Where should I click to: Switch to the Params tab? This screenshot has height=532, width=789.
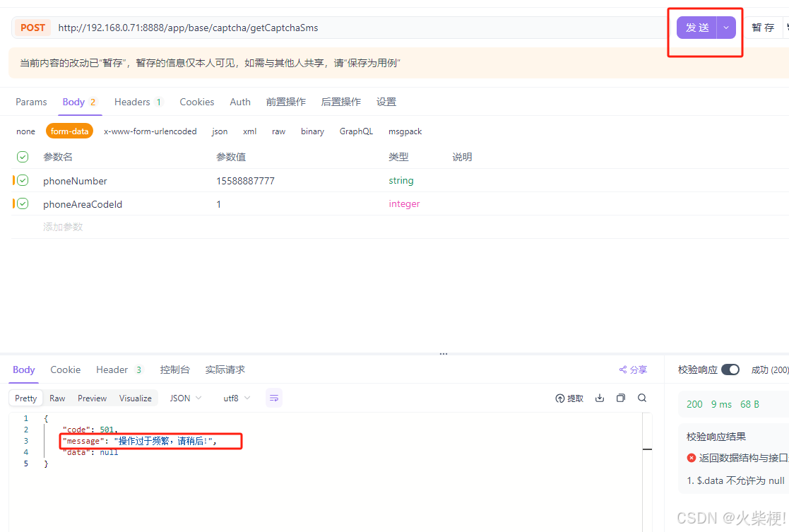click(31, 102)
